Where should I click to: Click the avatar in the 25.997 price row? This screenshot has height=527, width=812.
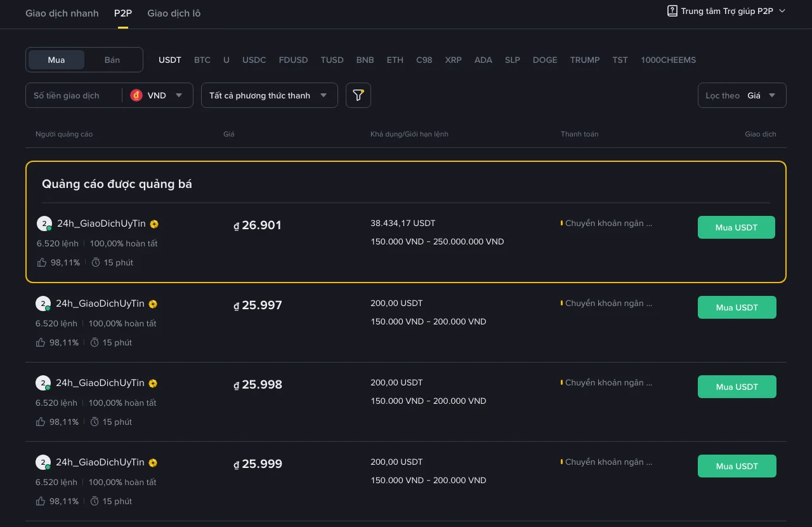tap(43, 304)
